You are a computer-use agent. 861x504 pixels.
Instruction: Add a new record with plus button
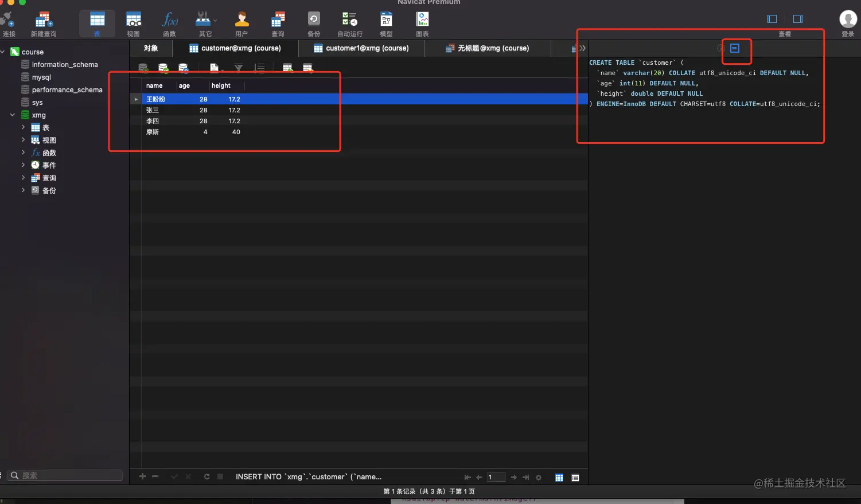(142, 476)
